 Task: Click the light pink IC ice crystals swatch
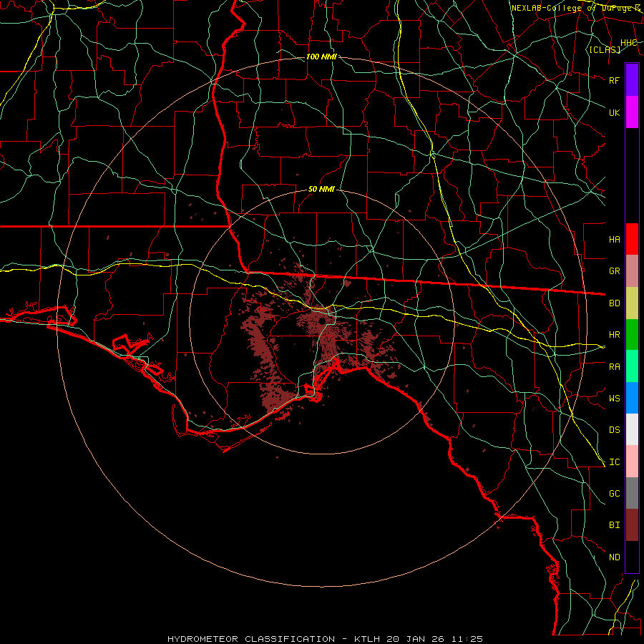632,462
